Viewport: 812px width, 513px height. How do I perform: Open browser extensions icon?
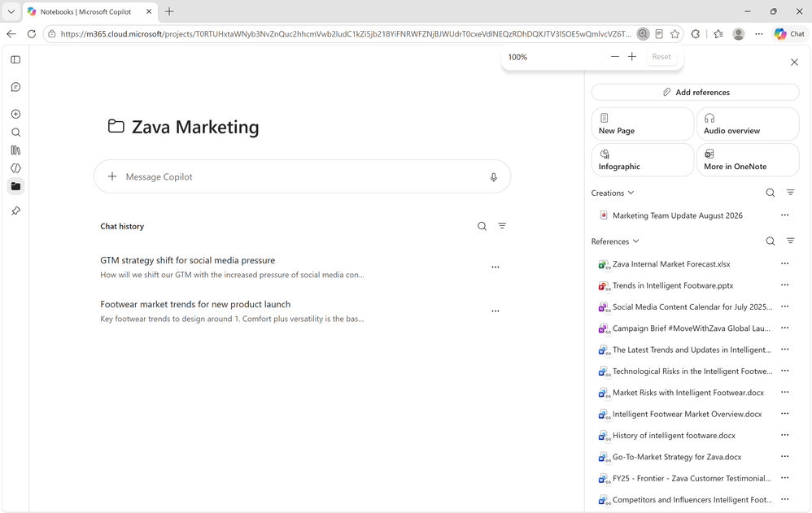pos(696,33)
